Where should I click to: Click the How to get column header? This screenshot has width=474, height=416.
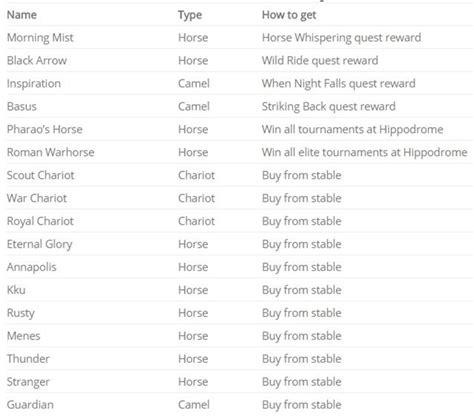point(289,15)
